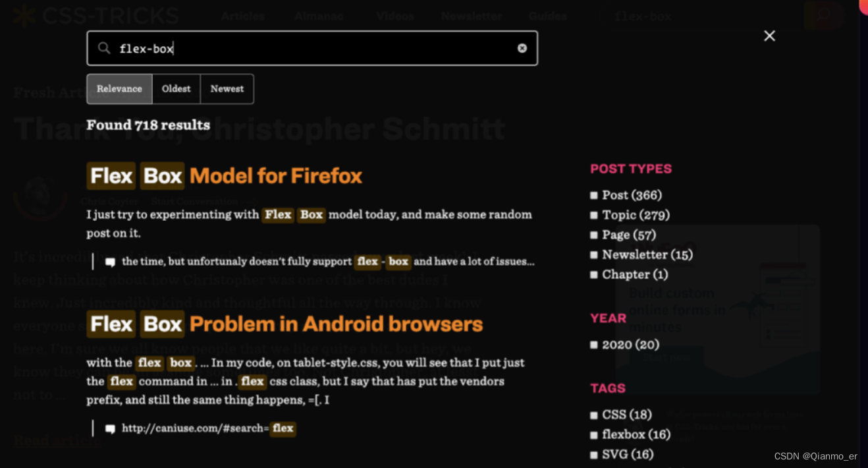Sort results by Relevance
Viewport: 868px width, 468px height.
[x=119, y=89]
